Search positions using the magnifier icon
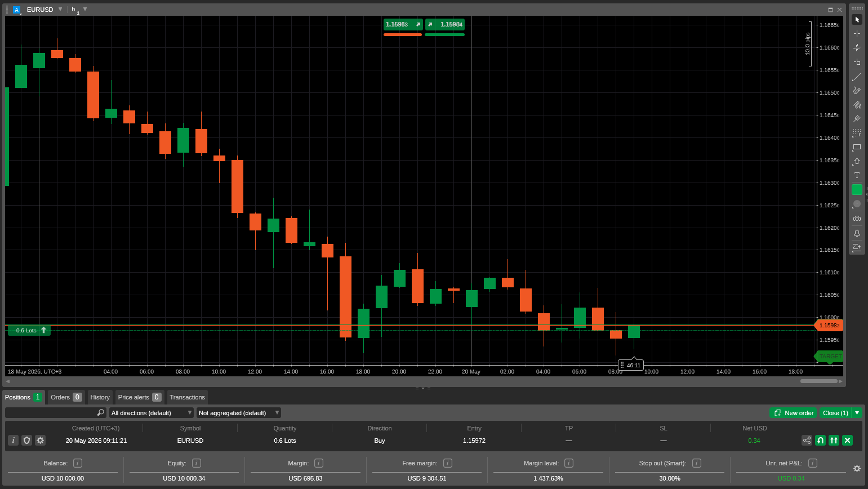The width and height of the screenshot is (868, 489). [x=101, y=413]
